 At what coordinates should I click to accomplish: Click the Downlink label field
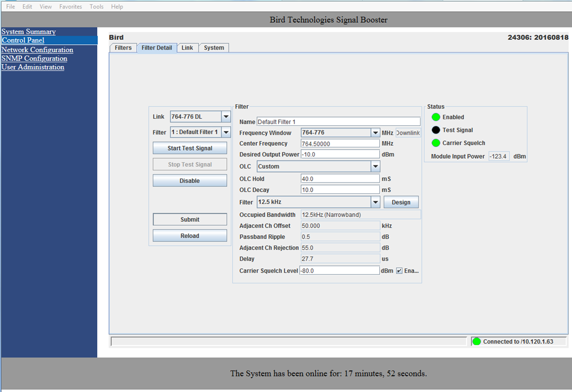pyautogui.click(x=408, y=133)
